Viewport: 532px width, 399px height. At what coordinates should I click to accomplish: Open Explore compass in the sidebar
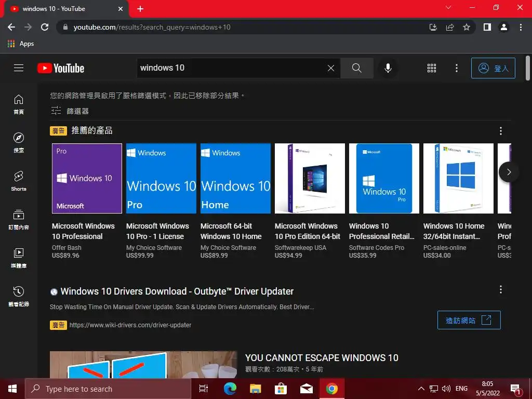point(19,142)
